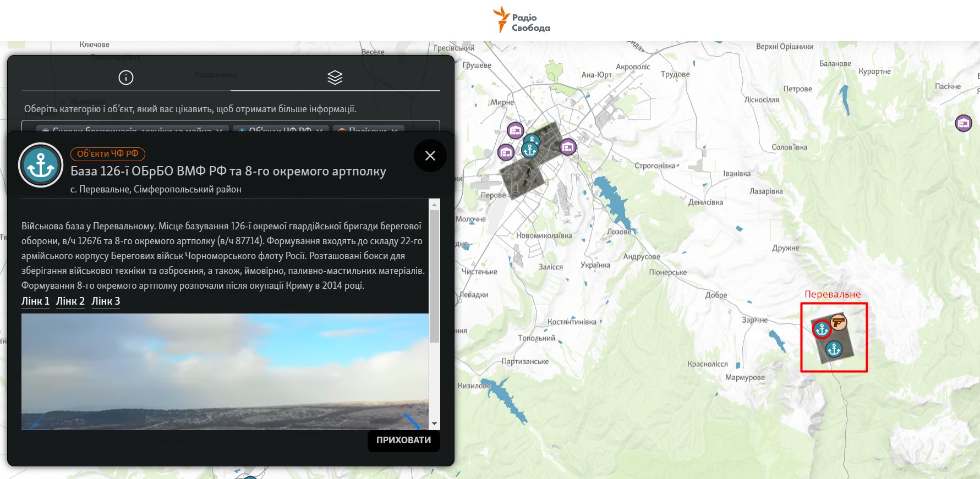Click the Склади боєприпасів filter chip
This screenshot has height=479, width=980.
point(132,130)
